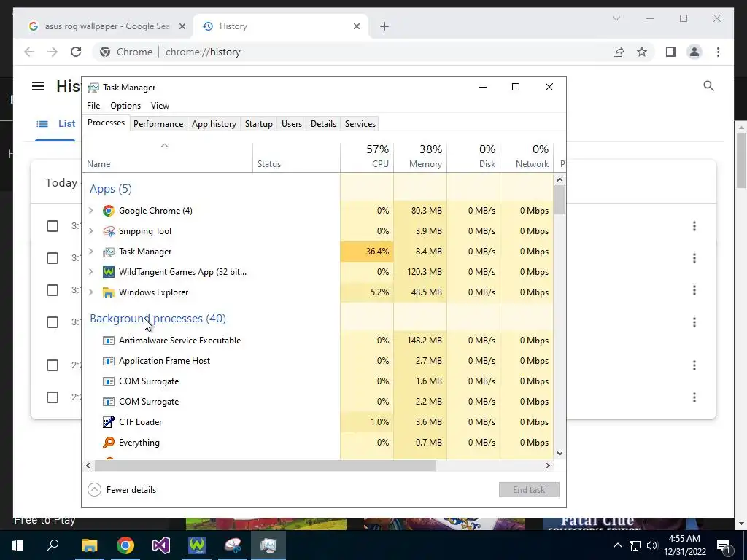Image resolution: width=747 pixels, height=560 pixels.
Task: Click the Snipping Tool process icon
Action: click(x=109, y=231)
